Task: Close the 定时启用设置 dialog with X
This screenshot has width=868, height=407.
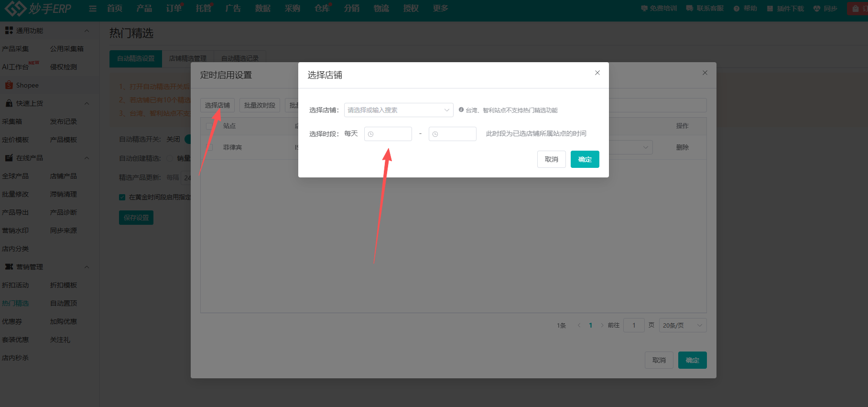Action: pyautogui.click(x=705, y=73)
